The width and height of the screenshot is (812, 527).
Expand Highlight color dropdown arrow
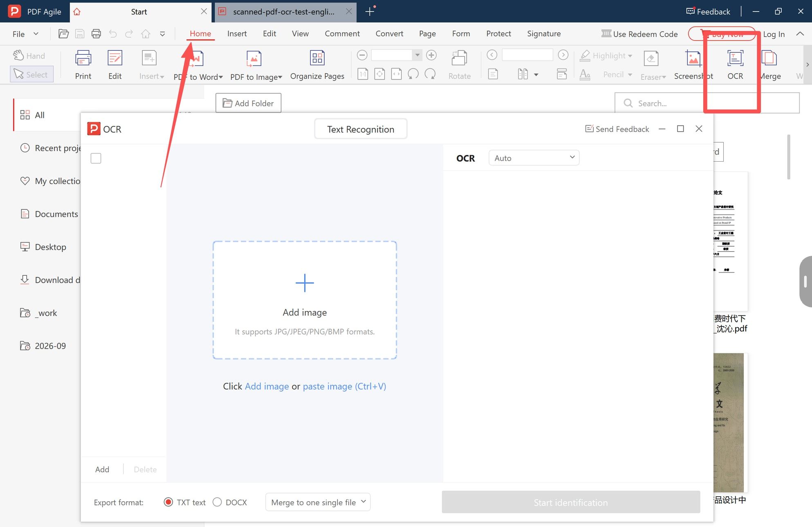630,56
